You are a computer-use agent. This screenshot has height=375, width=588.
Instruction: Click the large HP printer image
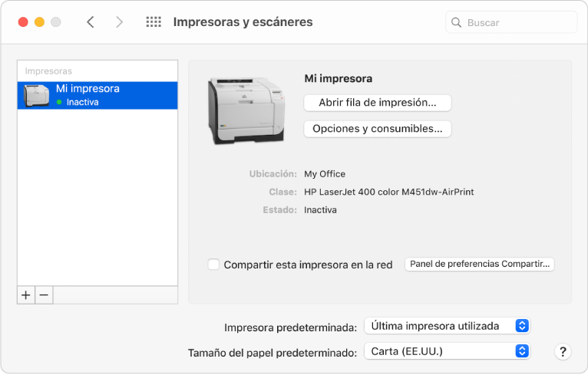click(x=246, y=110)
